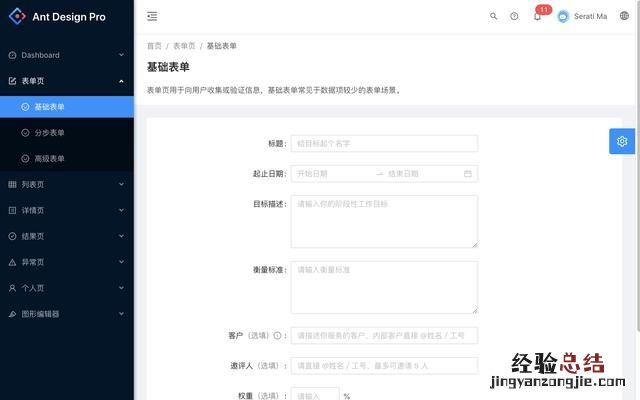
Task: Click the red notification count badge
Action: click(544, 9)
